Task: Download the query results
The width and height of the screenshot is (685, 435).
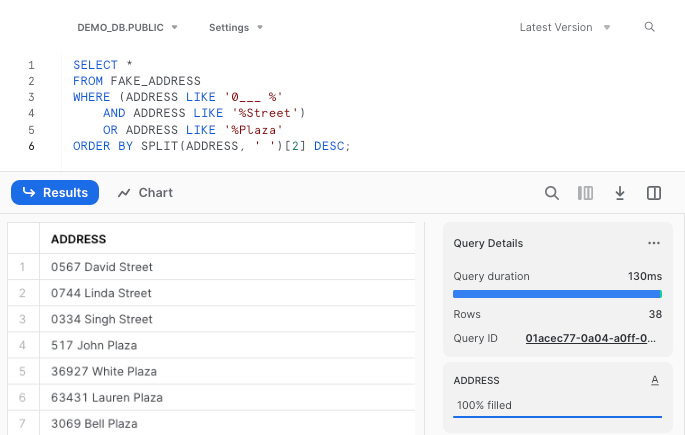Action: (x=620, y=193)
